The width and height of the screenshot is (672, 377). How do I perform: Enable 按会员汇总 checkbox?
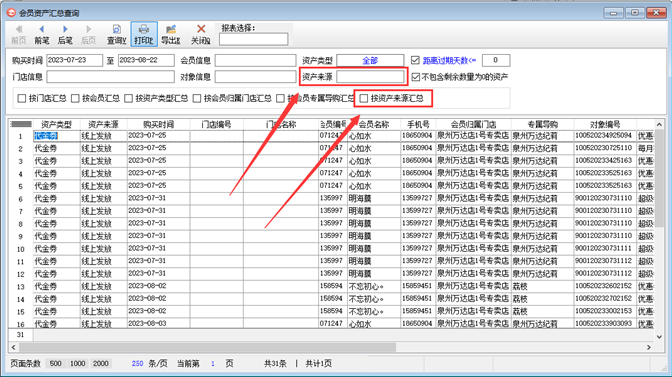[x=75, y=99]
